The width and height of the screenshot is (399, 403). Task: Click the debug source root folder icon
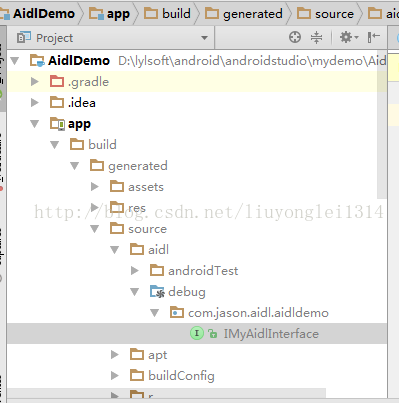157,292
